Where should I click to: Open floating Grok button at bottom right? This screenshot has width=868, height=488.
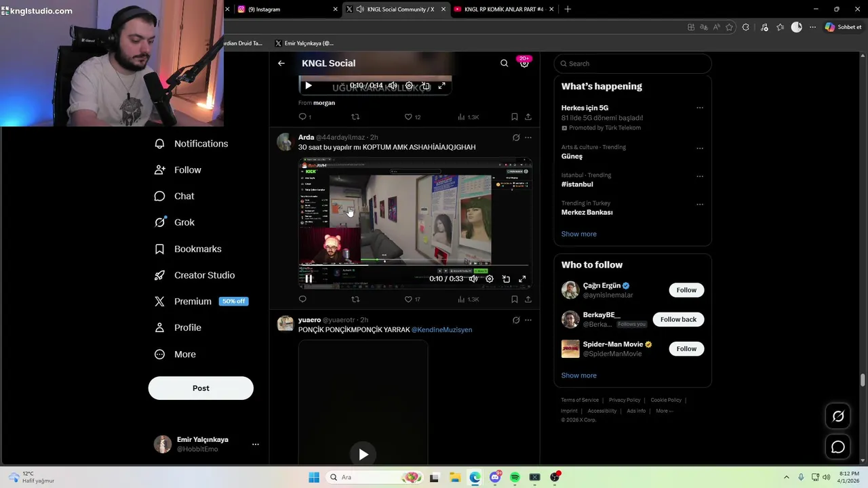click(838, 416)
